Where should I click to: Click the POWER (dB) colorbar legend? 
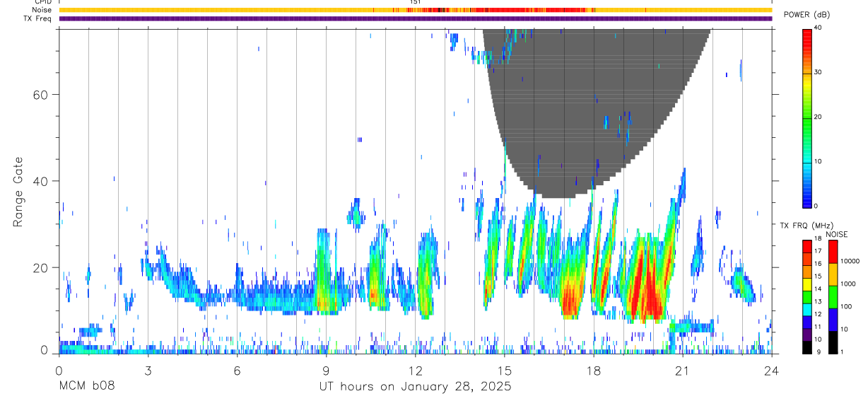[807, 117]
